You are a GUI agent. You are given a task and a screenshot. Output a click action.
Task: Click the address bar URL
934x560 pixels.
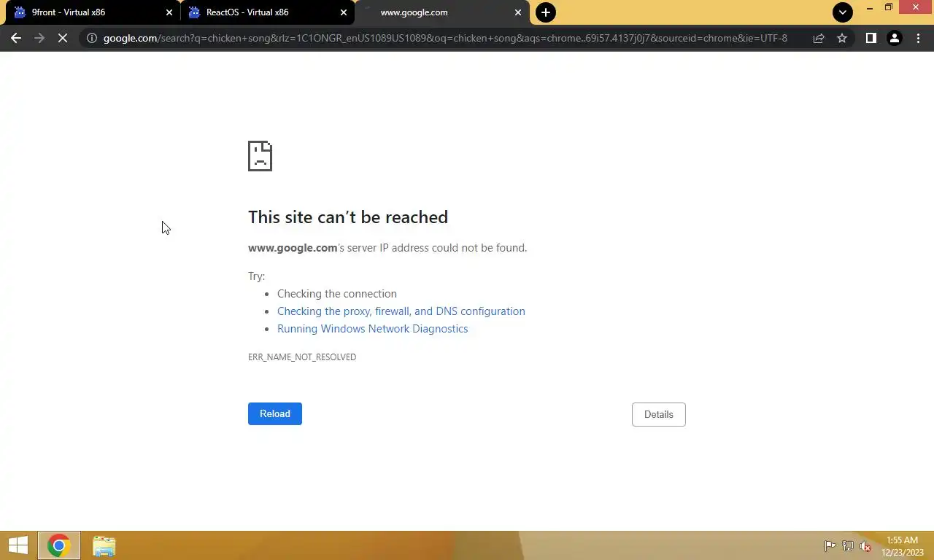(445, 38)
